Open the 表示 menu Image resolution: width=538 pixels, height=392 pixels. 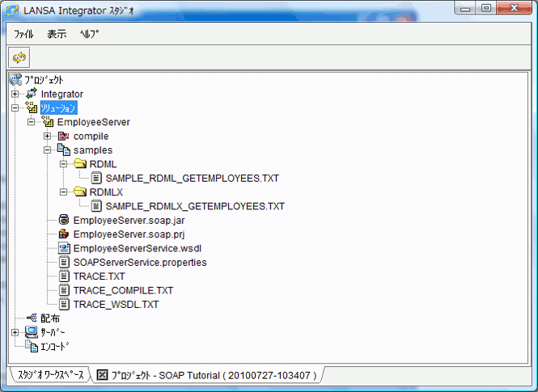(x=57, y=34)
